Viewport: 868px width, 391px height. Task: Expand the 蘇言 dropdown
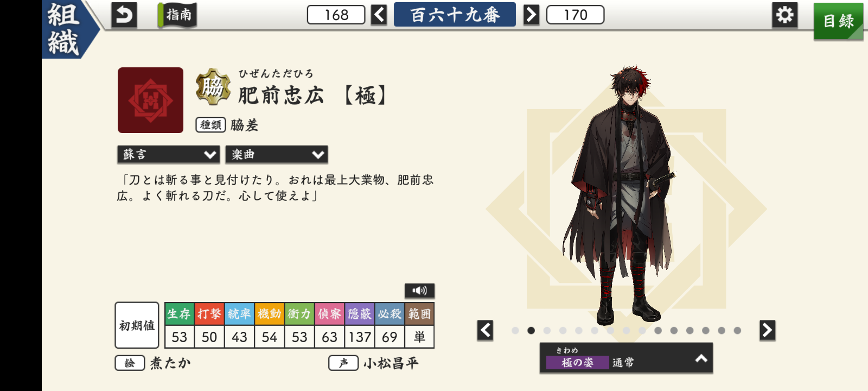click(168, 155)
